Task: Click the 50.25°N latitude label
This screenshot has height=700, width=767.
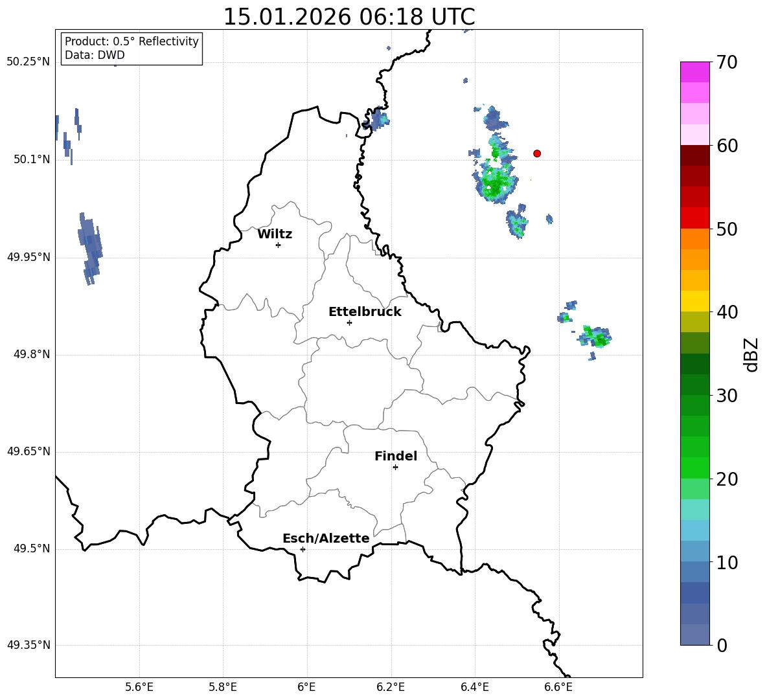Action: click(x=29, y=62)
